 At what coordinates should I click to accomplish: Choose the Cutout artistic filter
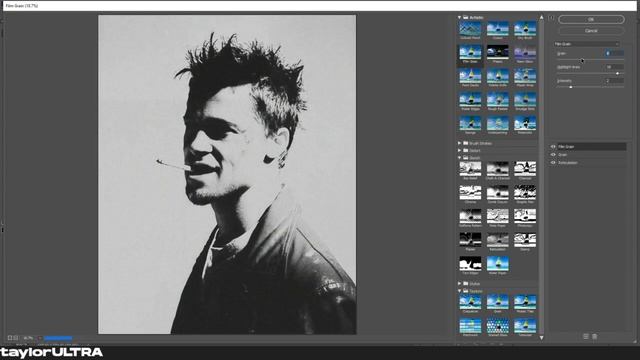(498, 30)
